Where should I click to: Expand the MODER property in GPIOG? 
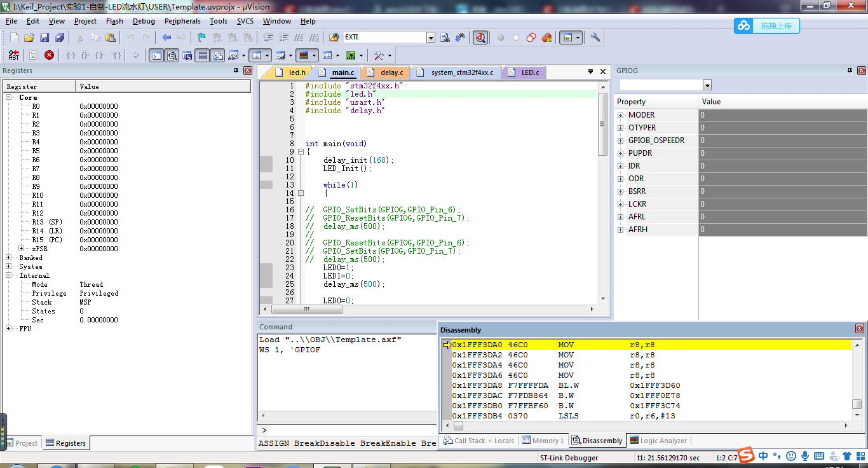point(621,115)
